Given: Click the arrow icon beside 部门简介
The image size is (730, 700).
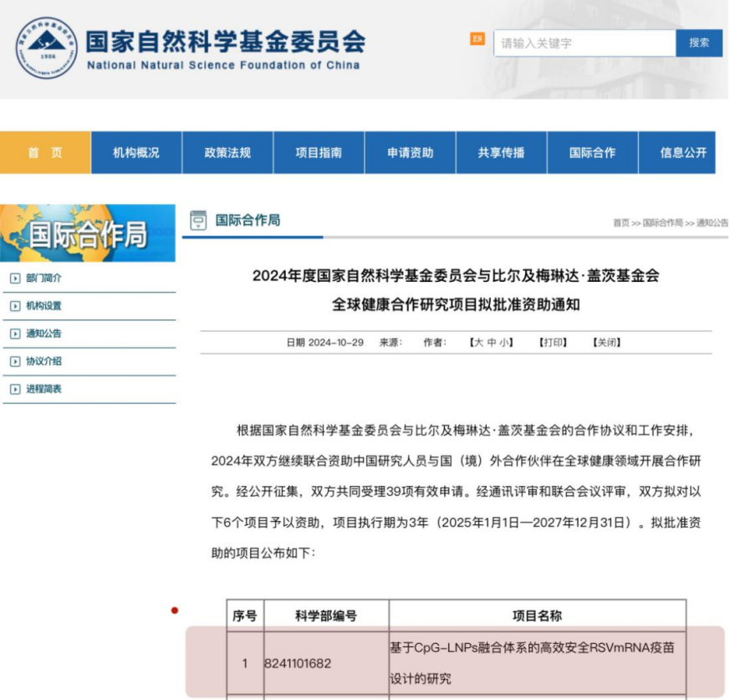Looking at the screenshot, I should pos(15,278).
